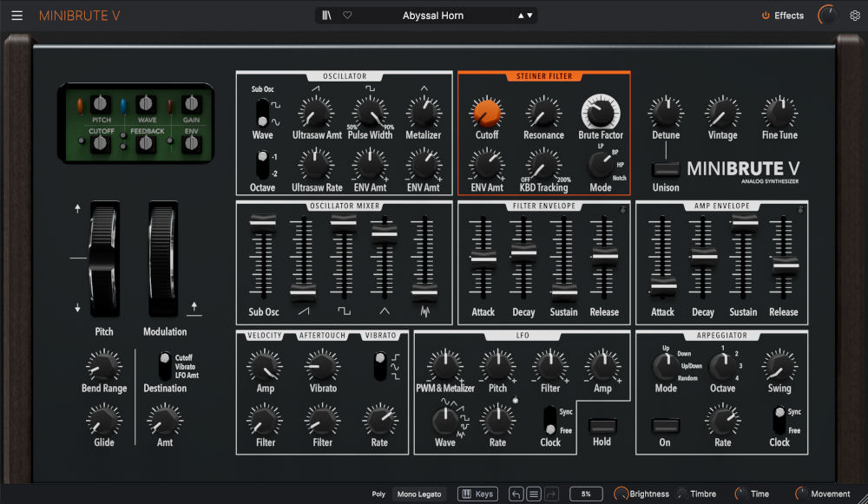Screen dimensions: 868x504
Task: Click the master volume knob top right
Action: pos(826,14)
